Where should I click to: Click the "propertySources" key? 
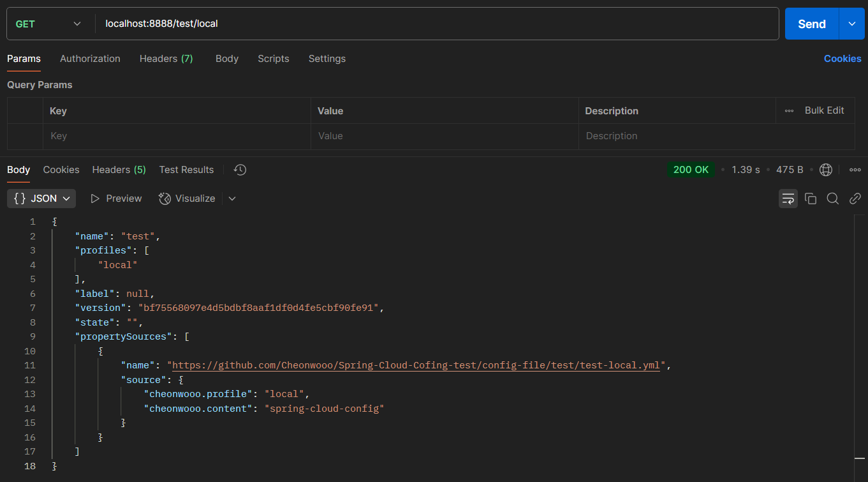(124, 337)
